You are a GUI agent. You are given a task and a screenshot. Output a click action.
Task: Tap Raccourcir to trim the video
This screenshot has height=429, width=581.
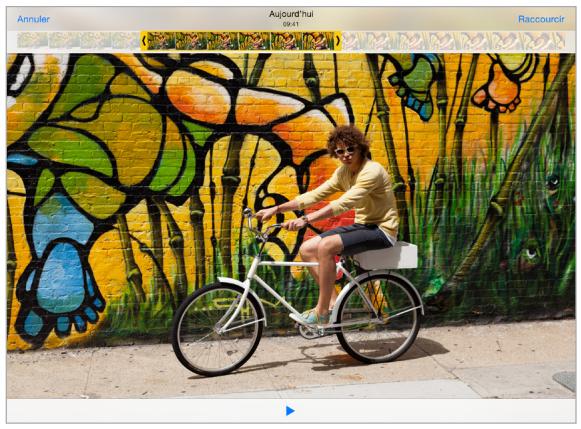541,19
